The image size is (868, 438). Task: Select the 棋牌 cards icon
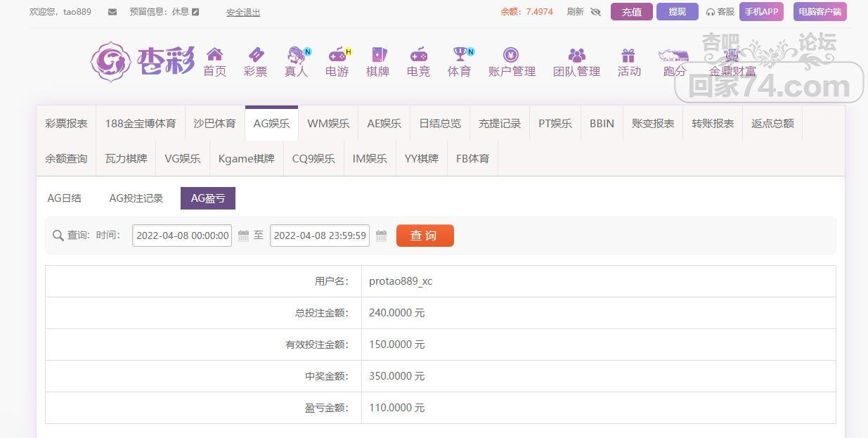(x=378, y=55)
